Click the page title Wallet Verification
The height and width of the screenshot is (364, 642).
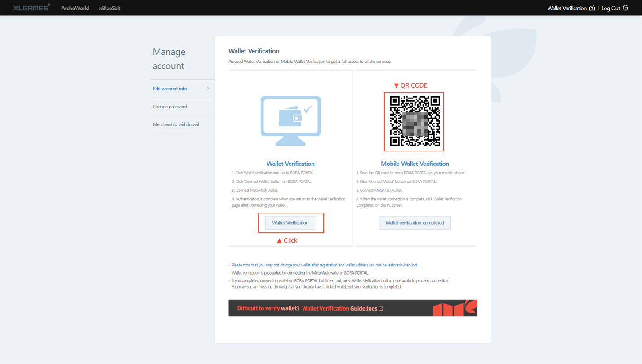[254, 51]
